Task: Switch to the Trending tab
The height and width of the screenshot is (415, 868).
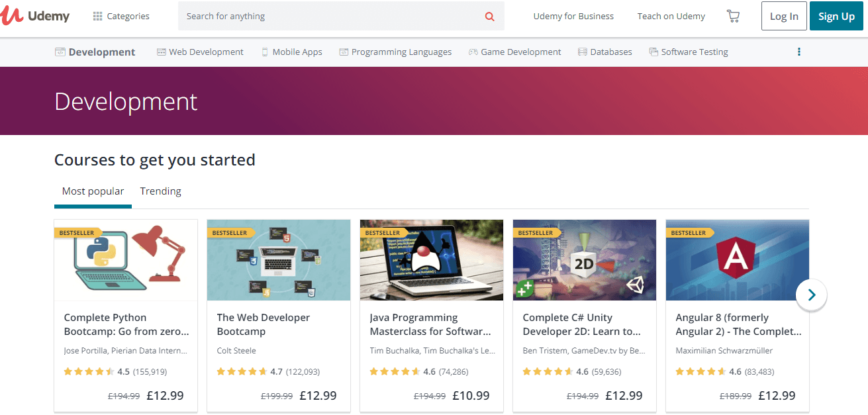Action: click(160, 191)
